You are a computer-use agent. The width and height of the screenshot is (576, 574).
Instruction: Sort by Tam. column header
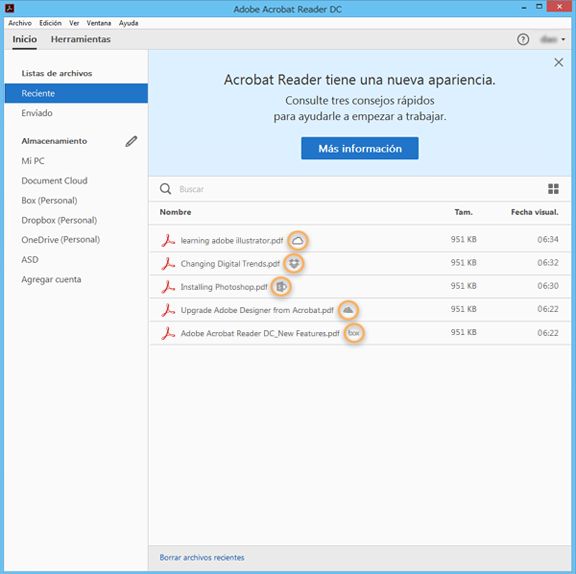pyautogui.click(x=463, y=212)
